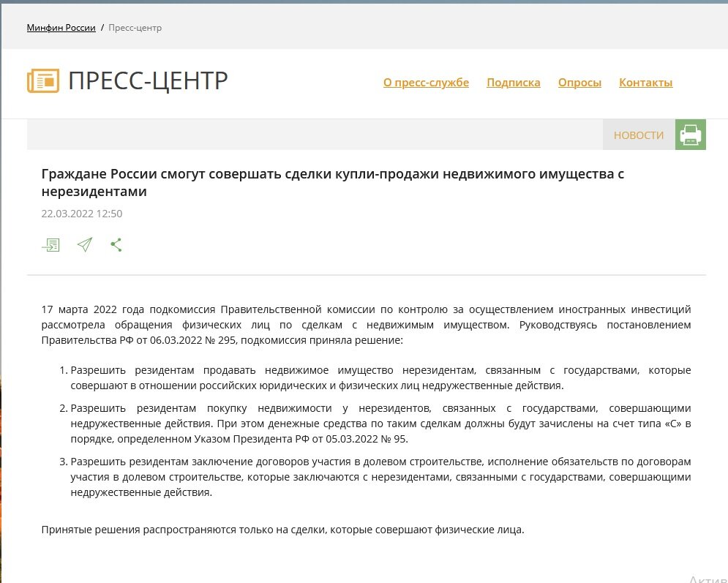Click the ПРЕСС-ЦЕНТР heading

(148, 80)
